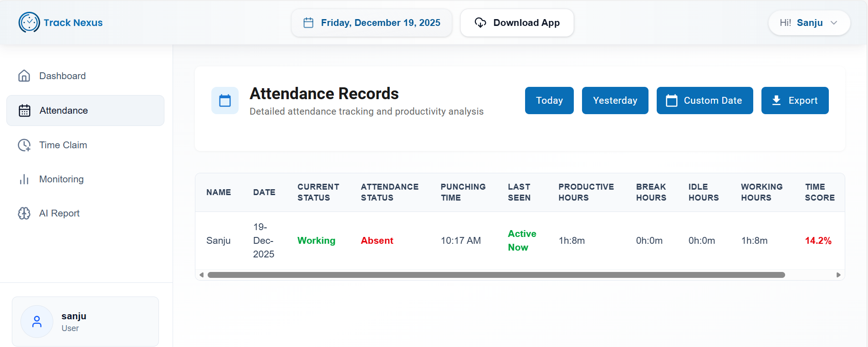Click the green Working status cell
The image size is (868, 347).
coord(317,241)
